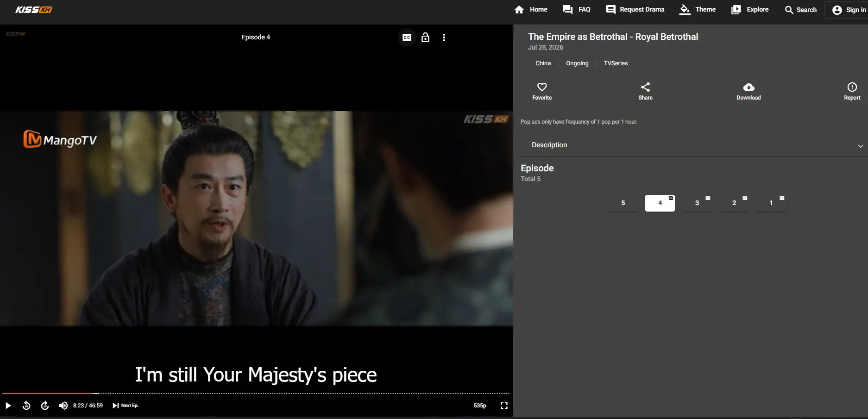Click the Ongoing status tag
868x419 pixels.
(x=577, y=63)
